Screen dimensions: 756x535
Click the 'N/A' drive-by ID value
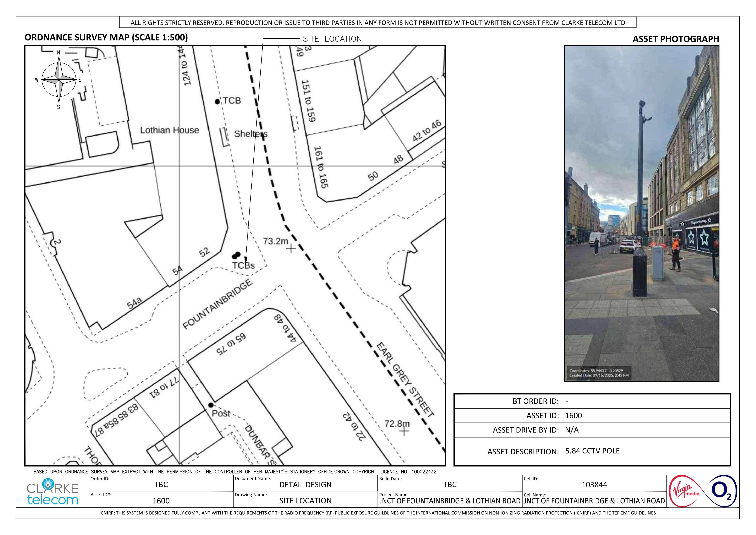click(x=572, y=430)
